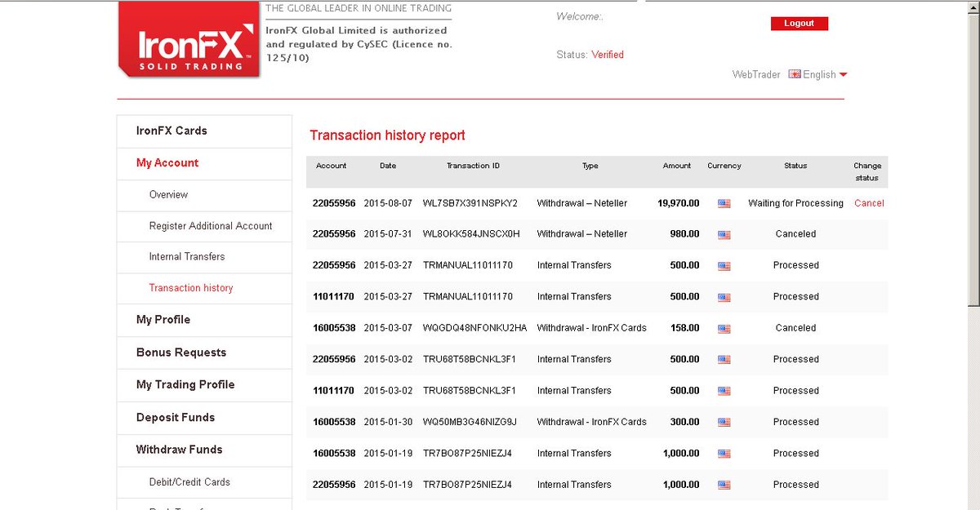Click the Transaction ID column header
The width and height of the screenshot is (980, 510).
pos(473,166)
